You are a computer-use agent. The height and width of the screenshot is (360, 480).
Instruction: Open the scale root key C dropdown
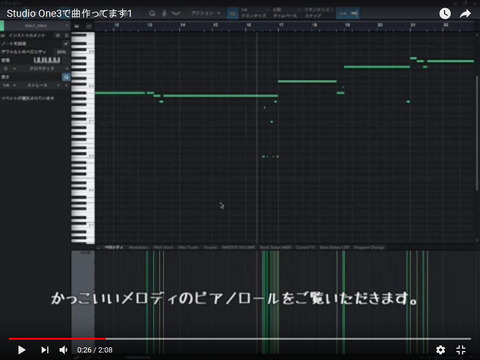pos(9,69)
